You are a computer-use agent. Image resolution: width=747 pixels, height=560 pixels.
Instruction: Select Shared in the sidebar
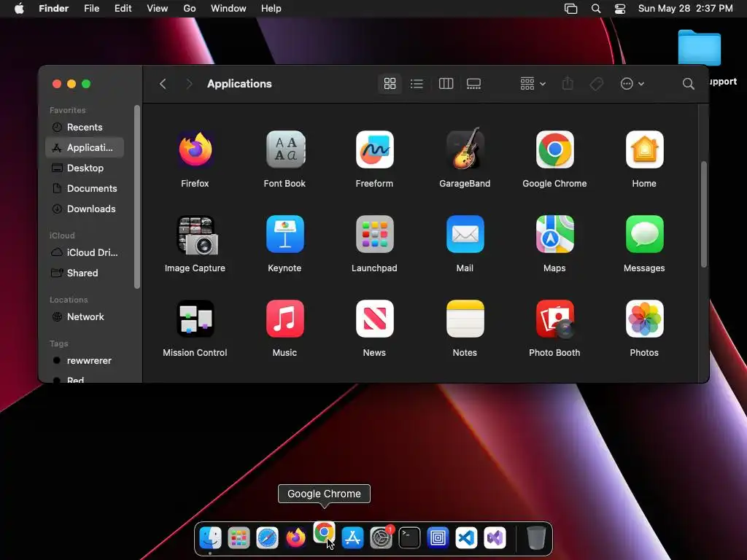tap(85, 273)
